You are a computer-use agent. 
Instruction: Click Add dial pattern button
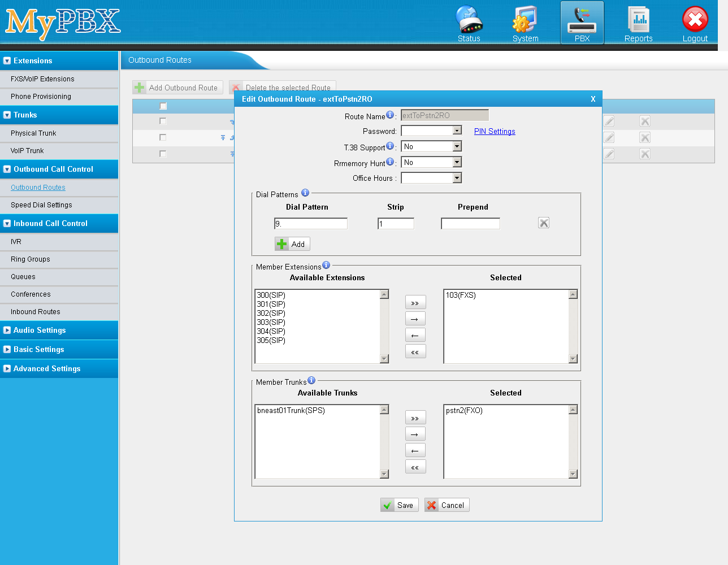pyautogui.click(x=292, y=244)
